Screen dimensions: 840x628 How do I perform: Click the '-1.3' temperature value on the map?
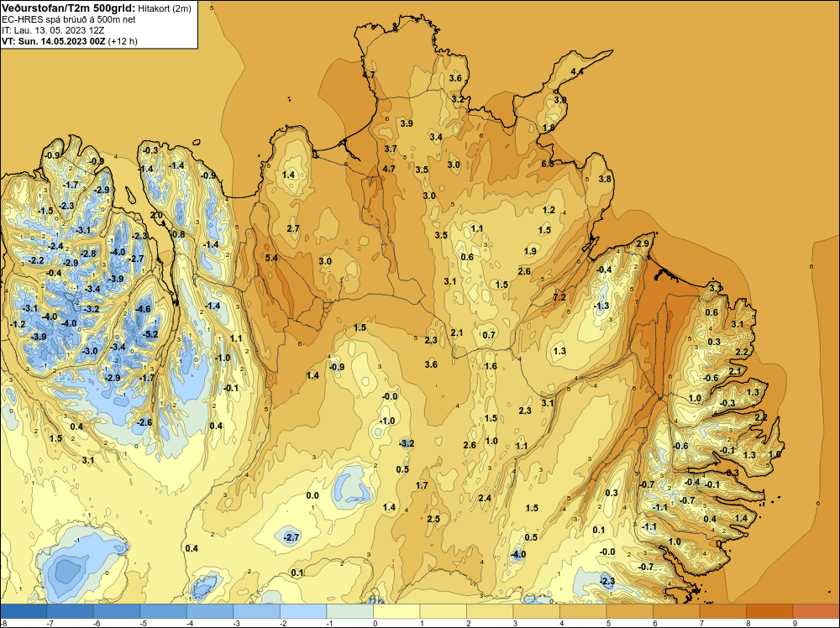601,306
